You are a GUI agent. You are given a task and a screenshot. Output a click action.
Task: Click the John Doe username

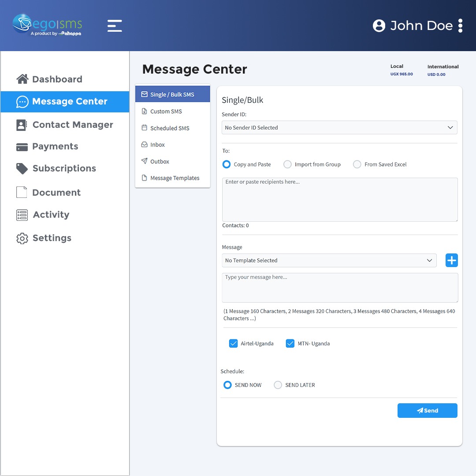tap(421, 26)
